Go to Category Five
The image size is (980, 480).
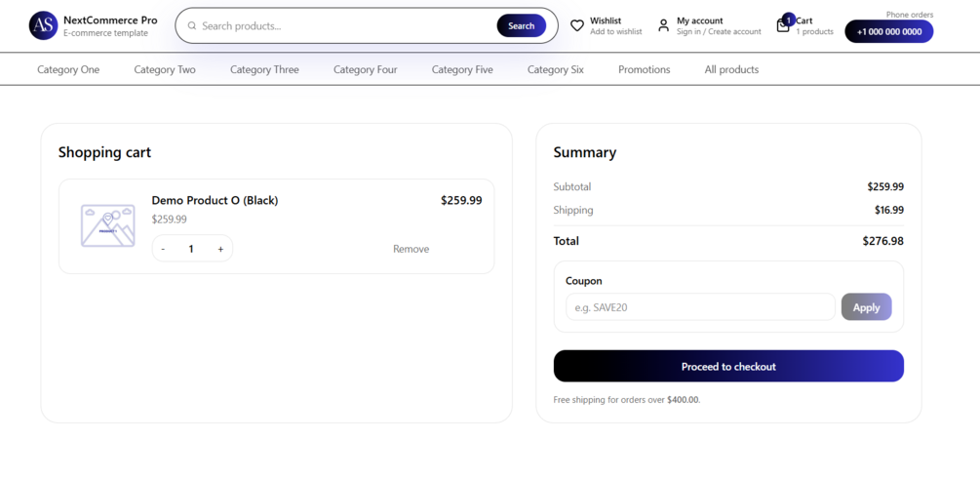click(462, 69)
